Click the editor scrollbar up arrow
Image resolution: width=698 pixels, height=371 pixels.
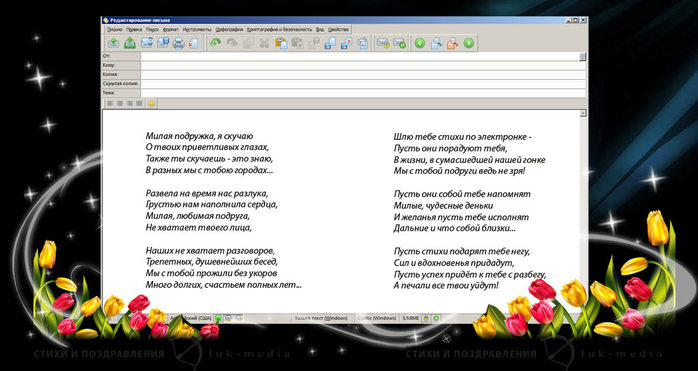pos(583,113)
